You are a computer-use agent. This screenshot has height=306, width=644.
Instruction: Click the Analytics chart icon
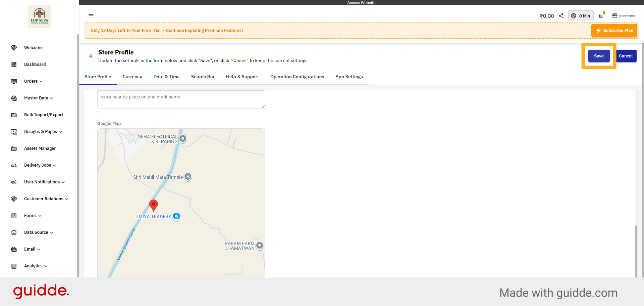[14, 266]
